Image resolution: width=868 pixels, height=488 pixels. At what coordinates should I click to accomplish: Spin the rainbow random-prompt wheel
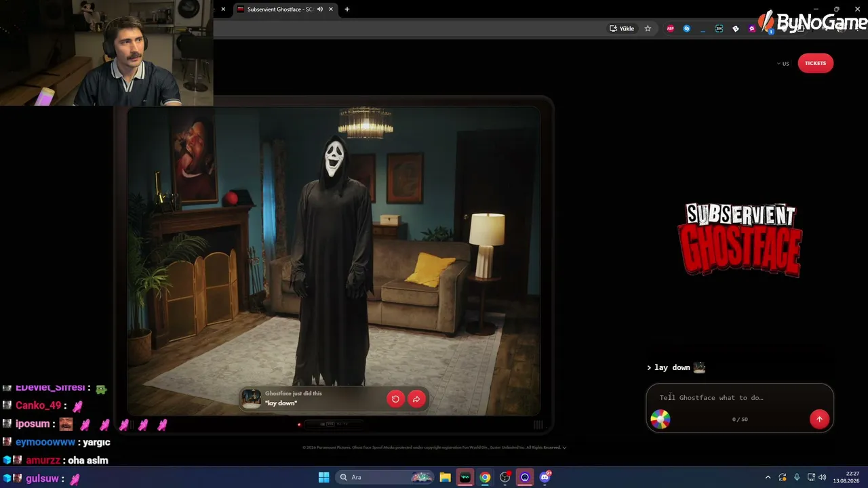tap(660, 420)
